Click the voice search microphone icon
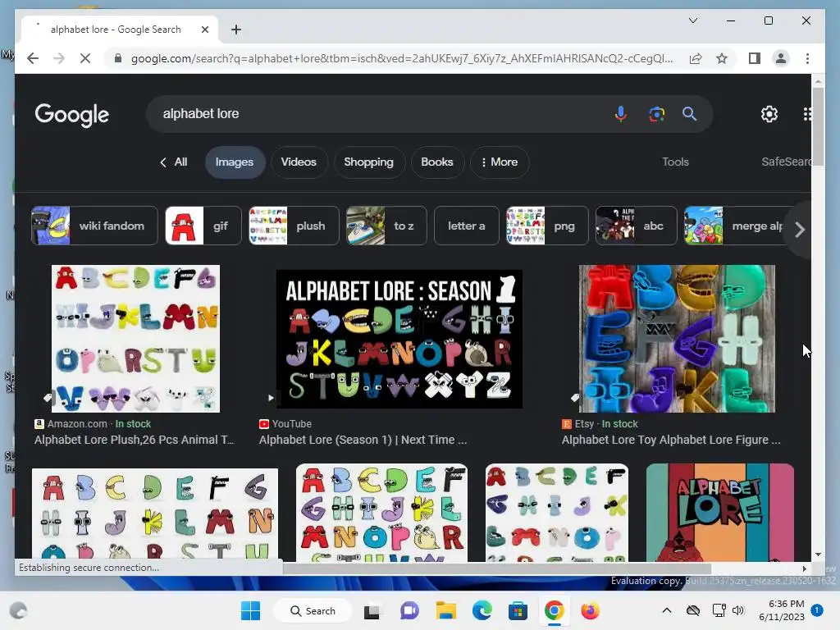The height and width of the screenshot is (630, 840). pos(620,113)
